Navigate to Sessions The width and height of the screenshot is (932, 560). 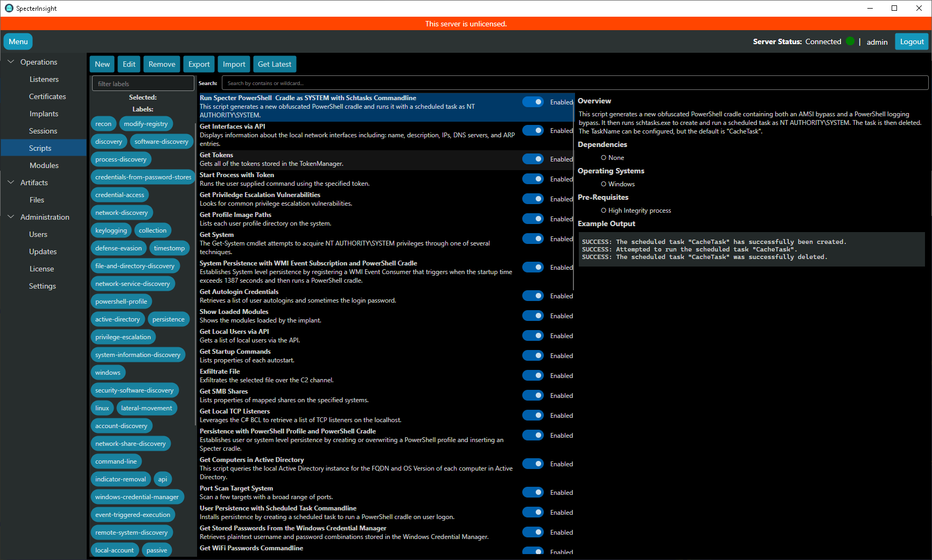tap(44, 131)
